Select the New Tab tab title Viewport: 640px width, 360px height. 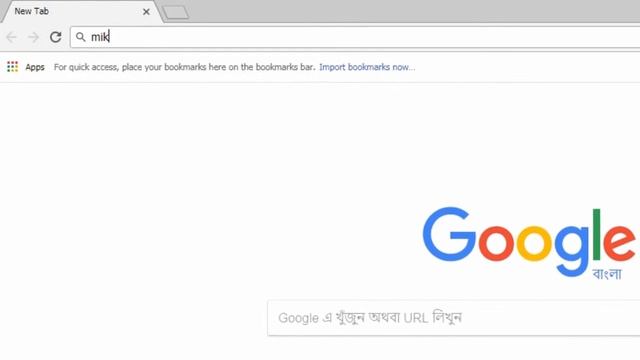[31, 11]
